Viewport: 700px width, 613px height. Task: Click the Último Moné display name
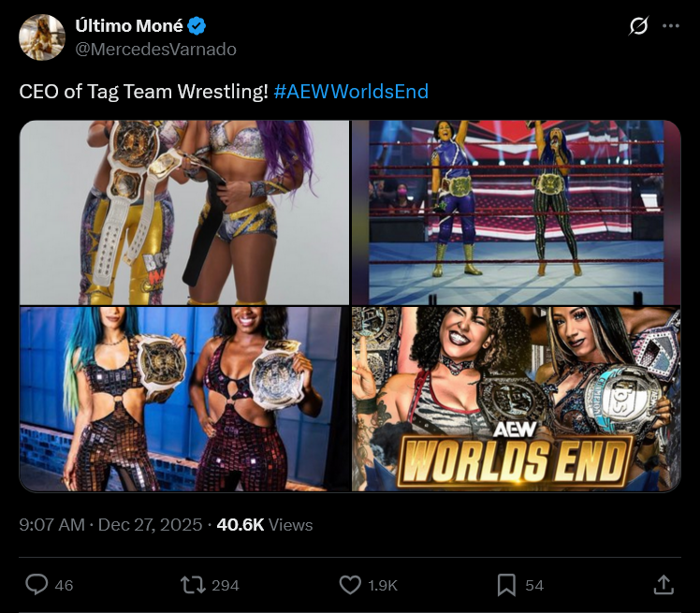pyautogui.click(x=129, y=26)
